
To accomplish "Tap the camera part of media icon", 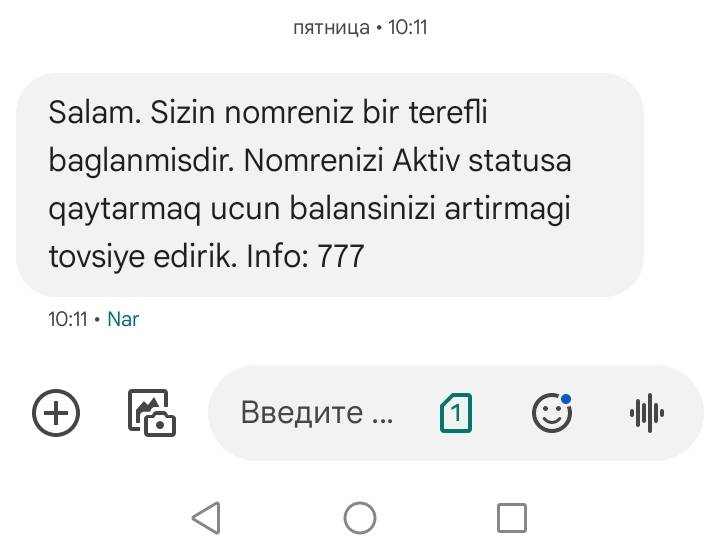I will pyautogui.click(x=160, y=423).
